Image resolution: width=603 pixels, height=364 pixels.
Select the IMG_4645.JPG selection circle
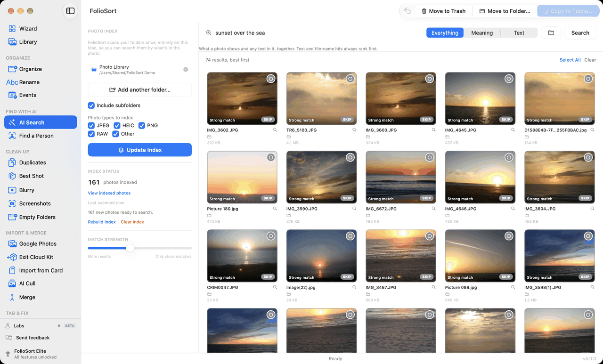click(509, 79)
